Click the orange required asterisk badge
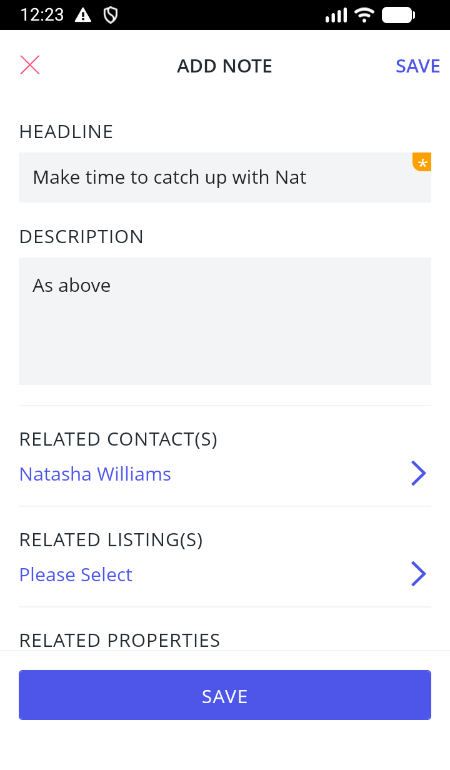The width and height of the screenshot is (450, 770). tap(422, 162)
